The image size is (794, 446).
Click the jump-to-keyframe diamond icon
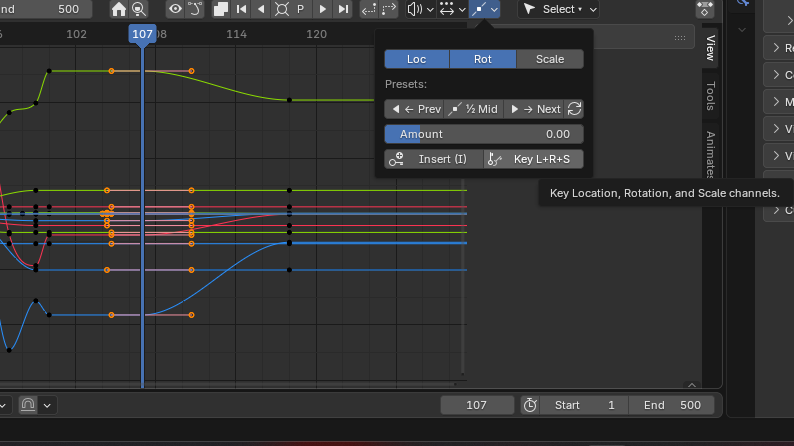click(281, 9)
